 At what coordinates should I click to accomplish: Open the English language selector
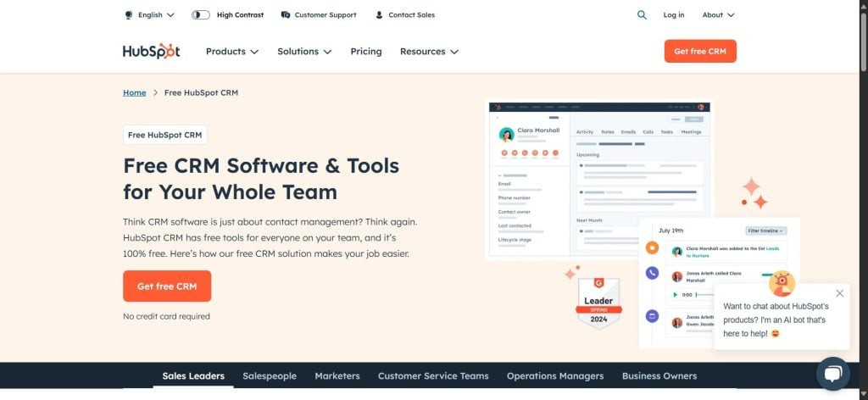[155, 15]
